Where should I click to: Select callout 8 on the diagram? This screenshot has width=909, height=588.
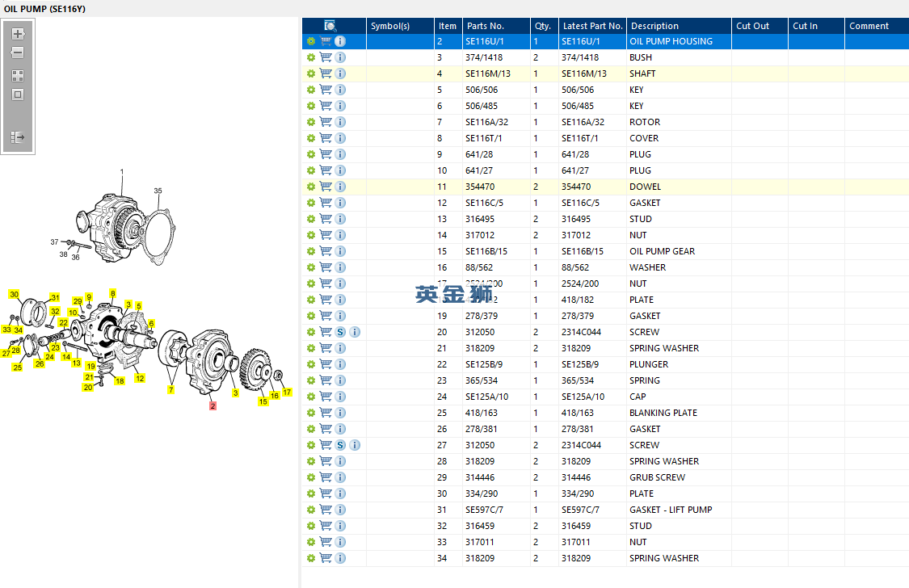[112, 294]
